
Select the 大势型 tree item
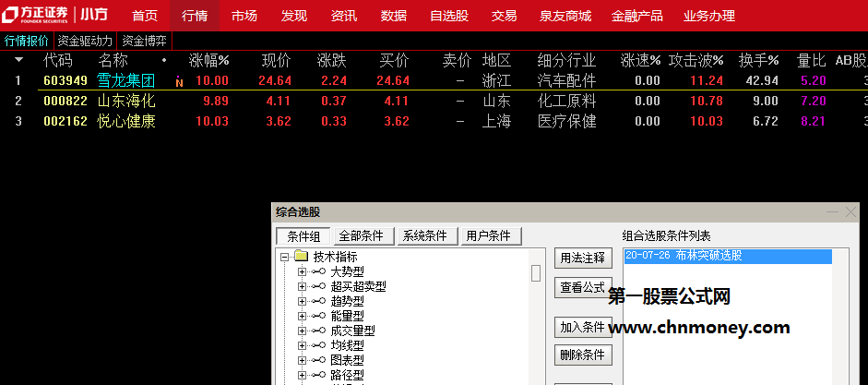click(347, 272)
